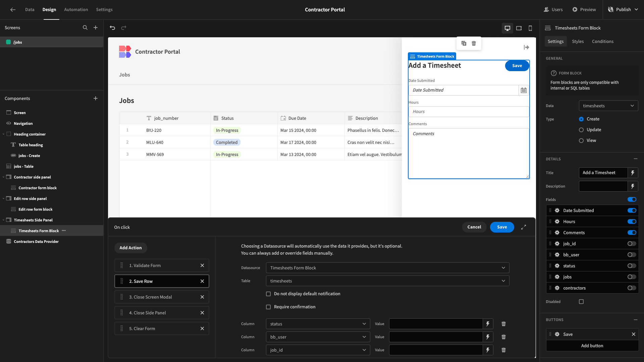Remove the Clear Form action

(202, 328)
